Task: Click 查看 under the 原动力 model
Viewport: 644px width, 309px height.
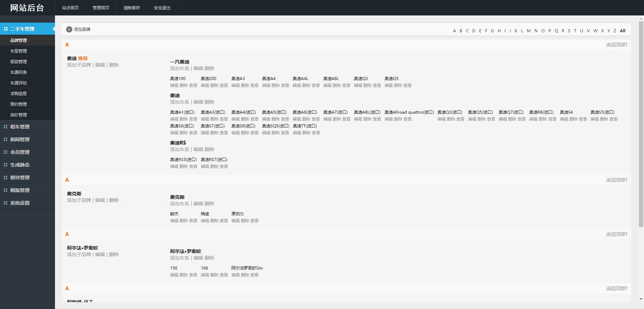Action: pyautogui.click(x=254, y=221)
